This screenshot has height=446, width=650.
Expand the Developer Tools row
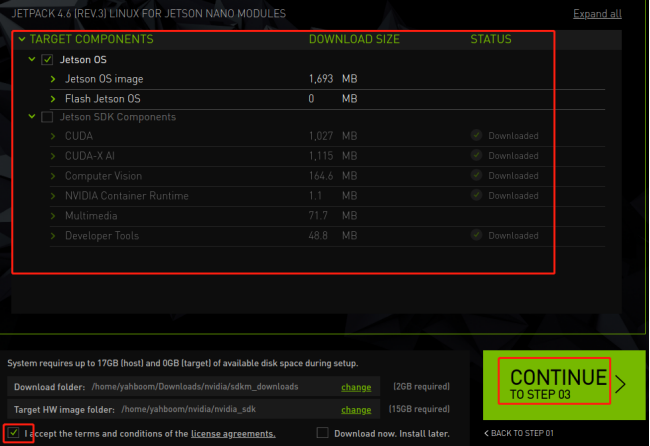pos(53,235)
